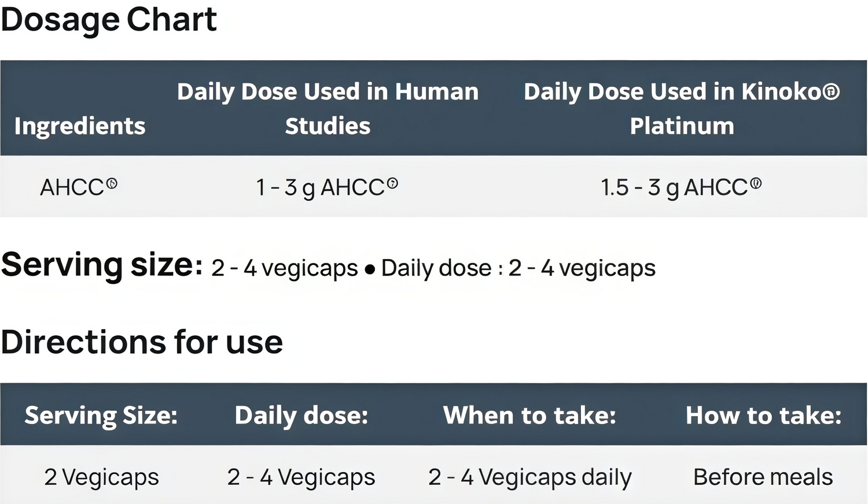Click the bold Serving size label
Image resolution: width=868 pixels, height=504 pixels.
(102, 265)
